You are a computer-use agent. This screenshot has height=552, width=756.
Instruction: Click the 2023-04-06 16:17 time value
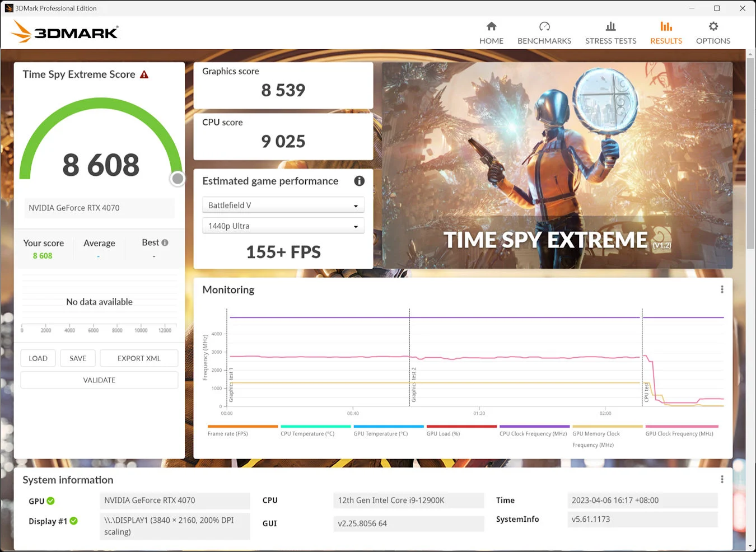tap(642, 500)
